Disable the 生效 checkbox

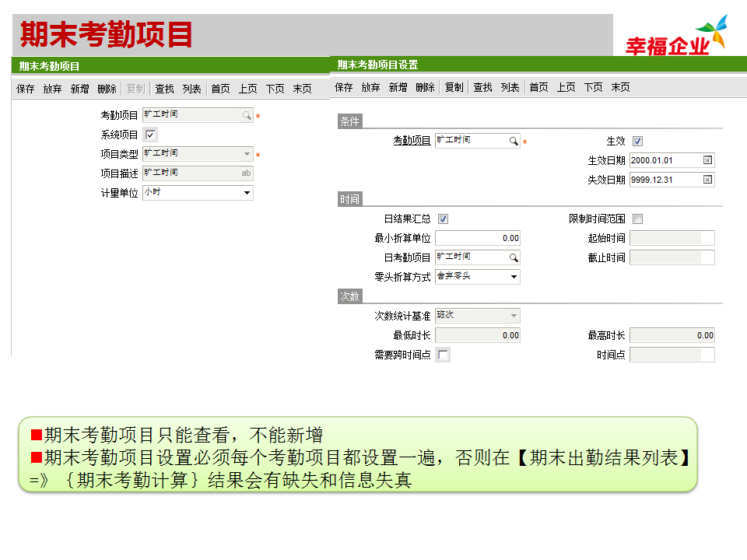tap(639, 141)
